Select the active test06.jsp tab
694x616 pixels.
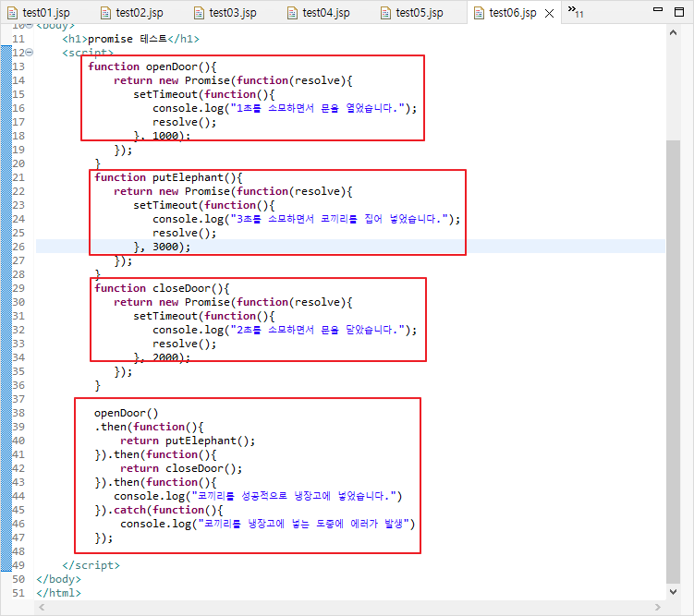pos(513,13)
